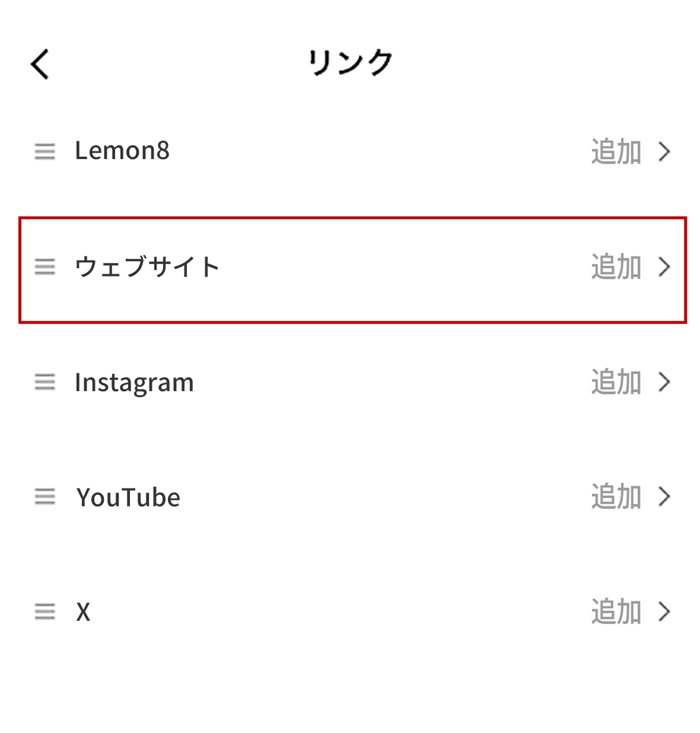Open the chevron arrow on ウェブサイト row

pos(664,266)
